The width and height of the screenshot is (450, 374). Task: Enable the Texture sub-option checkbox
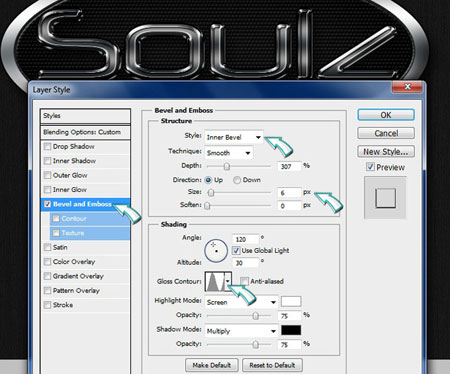pos(56,233)
